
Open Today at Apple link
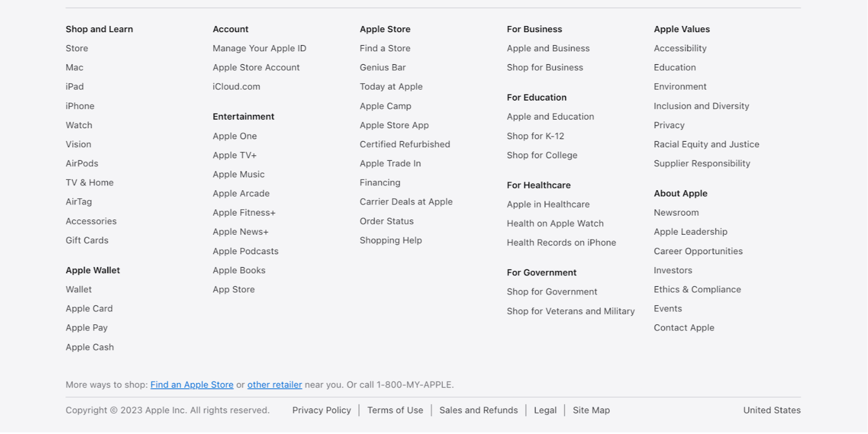(x=391, y=86)
